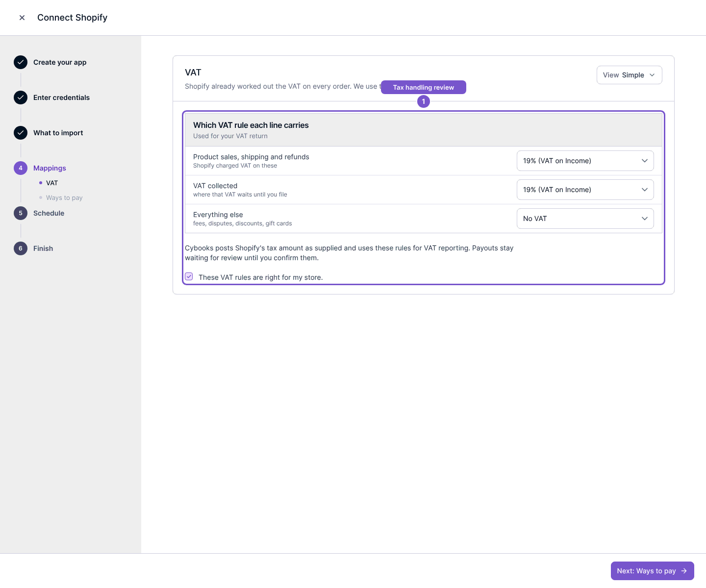Click 'fees, disputes, discounts, gift cards' text
This screenshot has width=706, height=588.
242,223
